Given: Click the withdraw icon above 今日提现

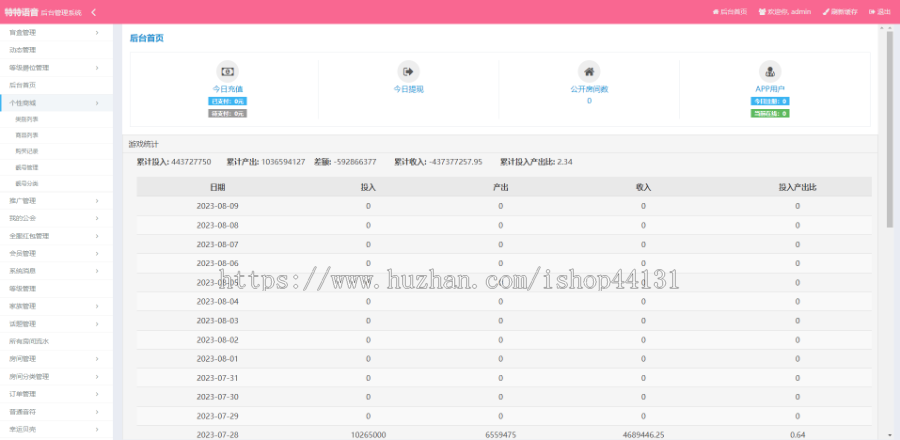Looking at the screenshot, I should (x=408, y=72).
